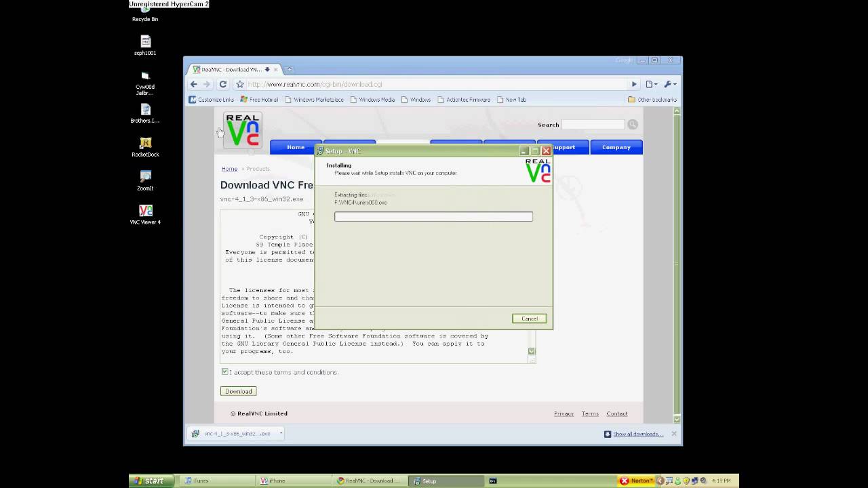Open the Contact footer link

pyautogui.click(x=617, y=413)
